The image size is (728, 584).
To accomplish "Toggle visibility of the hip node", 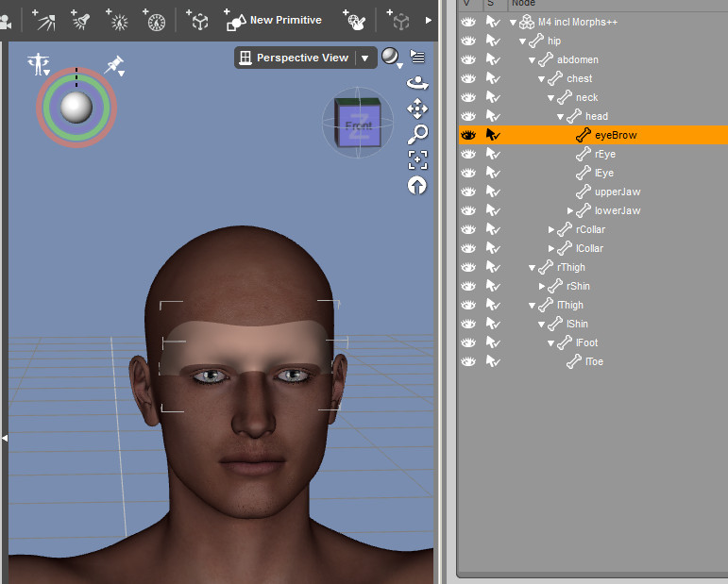I will pos(468,41).
